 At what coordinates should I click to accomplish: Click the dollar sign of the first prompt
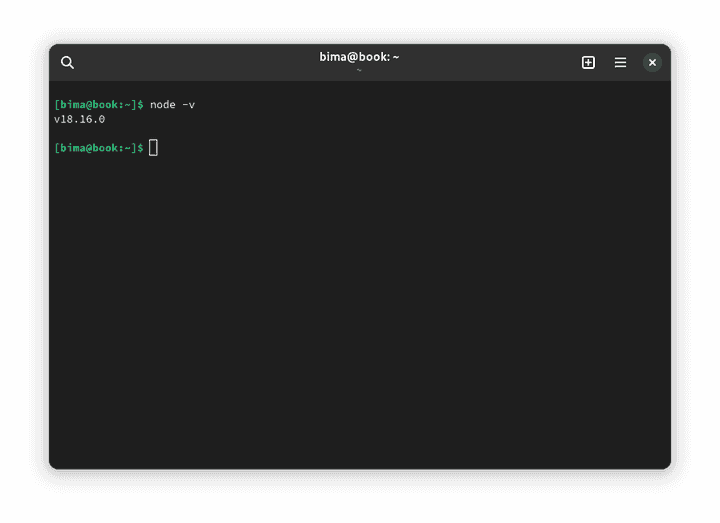(141, 104)
